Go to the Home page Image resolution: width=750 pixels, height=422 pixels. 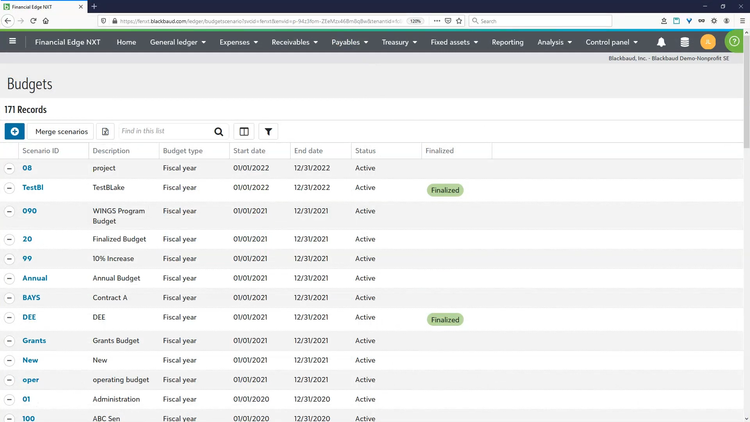tap(126, 42)
